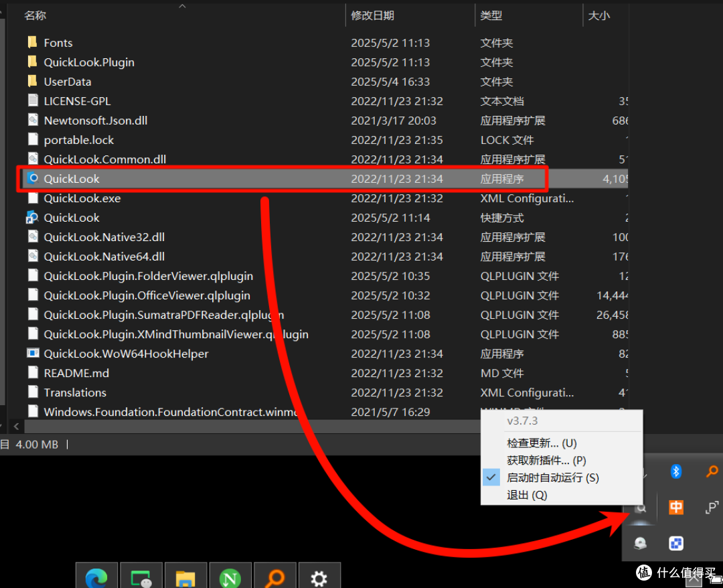
Task: Select the Translations file name
Action: click(75, 392)
